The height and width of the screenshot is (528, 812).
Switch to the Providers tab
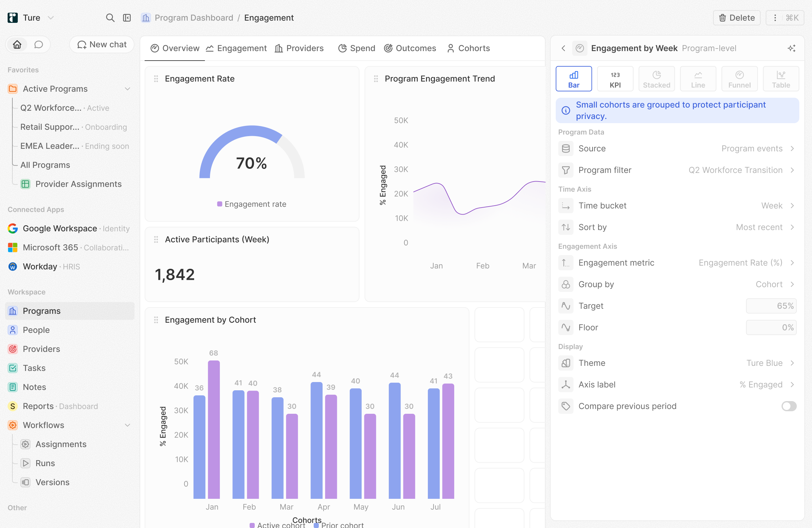click(299, 48)
